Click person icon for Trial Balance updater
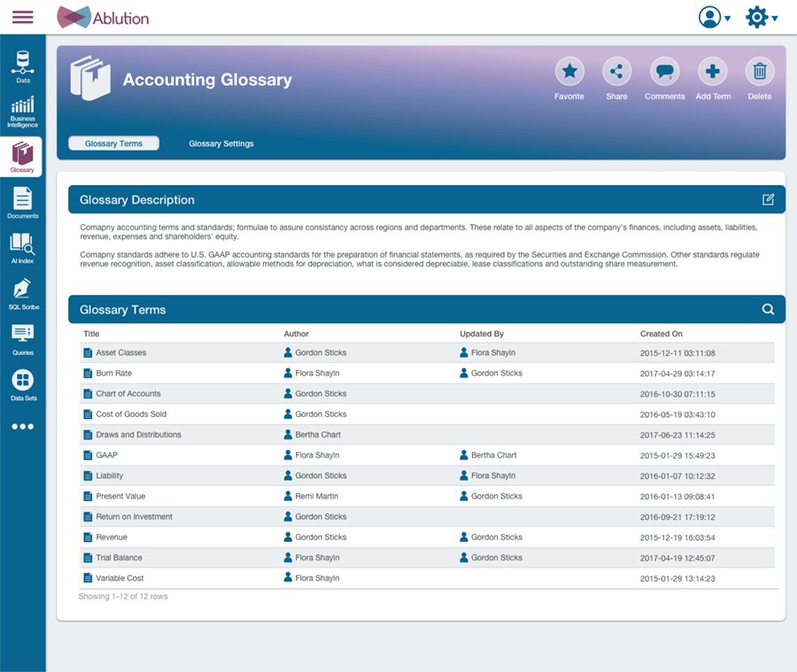 coord(463,557)
